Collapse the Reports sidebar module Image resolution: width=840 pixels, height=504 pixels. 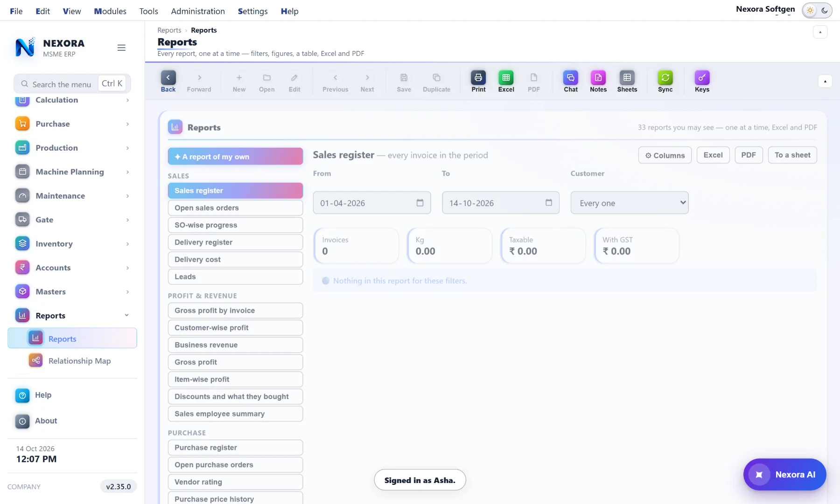(72, 316)
